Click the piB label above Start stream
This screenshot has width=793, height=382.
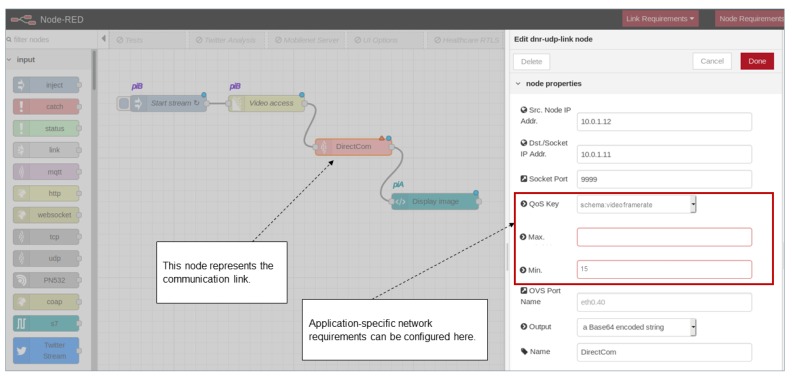[137, 87]
